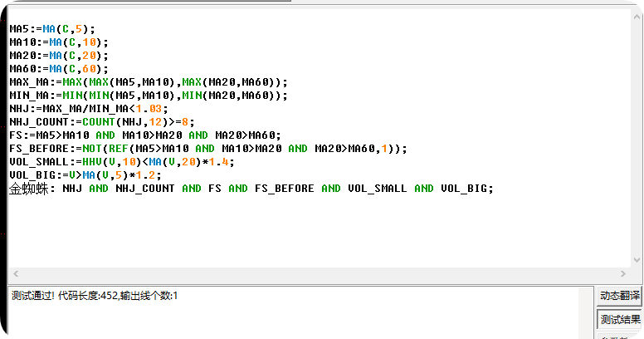Click the MIN_MA variable definition line
Viewport: 644px width, 339px height.
point(149,95)
